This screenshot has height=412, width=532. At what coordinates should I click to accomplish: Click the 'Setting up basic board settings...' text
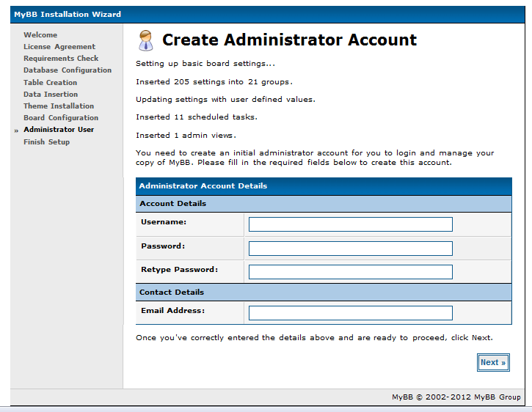[x=205, y=63]
